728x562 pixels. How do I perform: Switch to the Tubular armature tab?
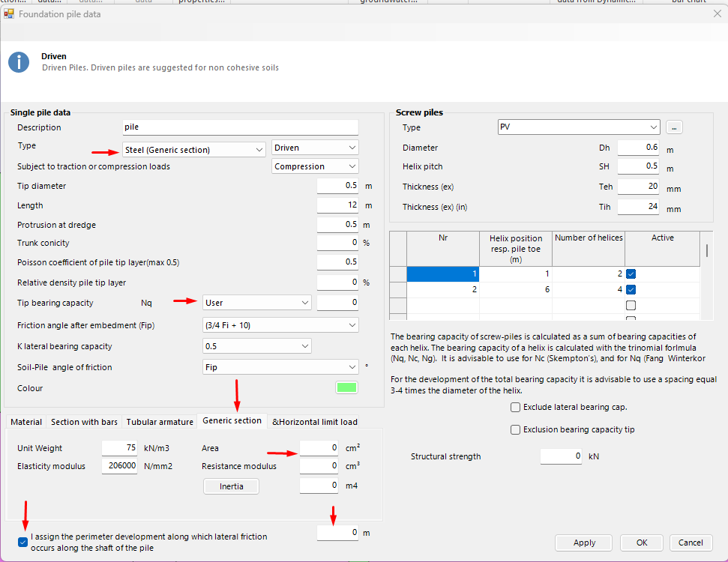pos(160,422)
